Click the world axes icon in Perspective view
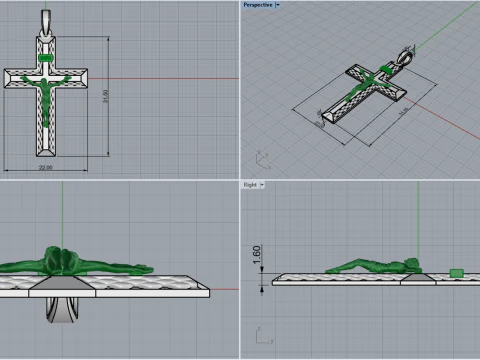This screenshot has width=480, height=360. pos(263,160)
